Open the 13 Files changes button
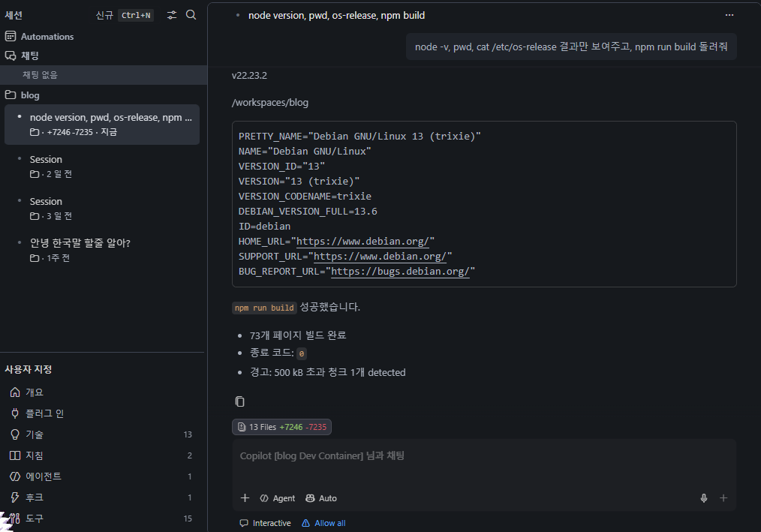Image resolution: width=761 pixels, height=532 pixels. [281, 427]
